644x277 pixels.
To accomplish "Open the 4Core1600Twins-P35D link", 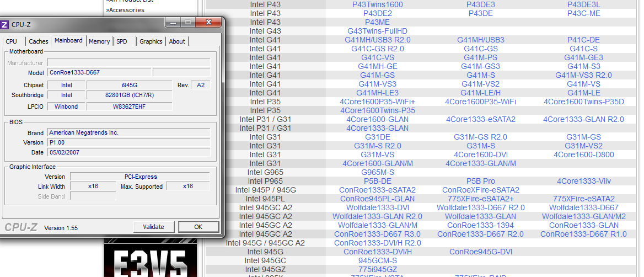I will pos(583,102).
